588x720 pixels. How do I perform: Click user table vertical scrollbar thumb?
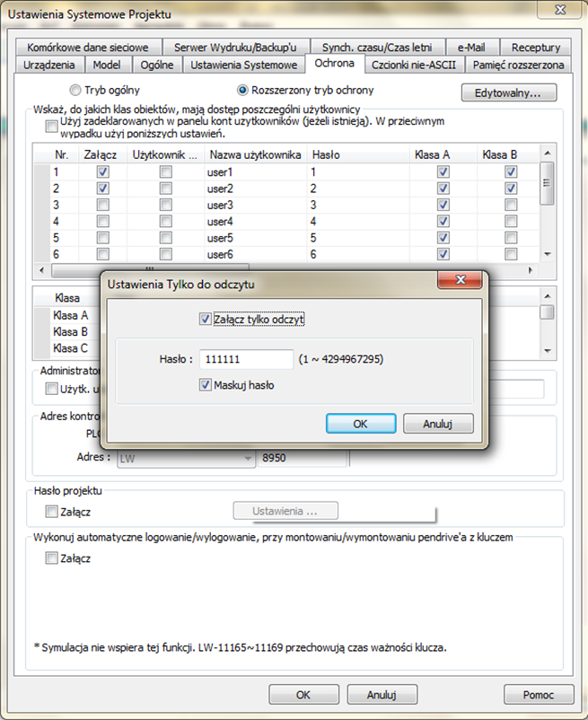tap(547, 183)
